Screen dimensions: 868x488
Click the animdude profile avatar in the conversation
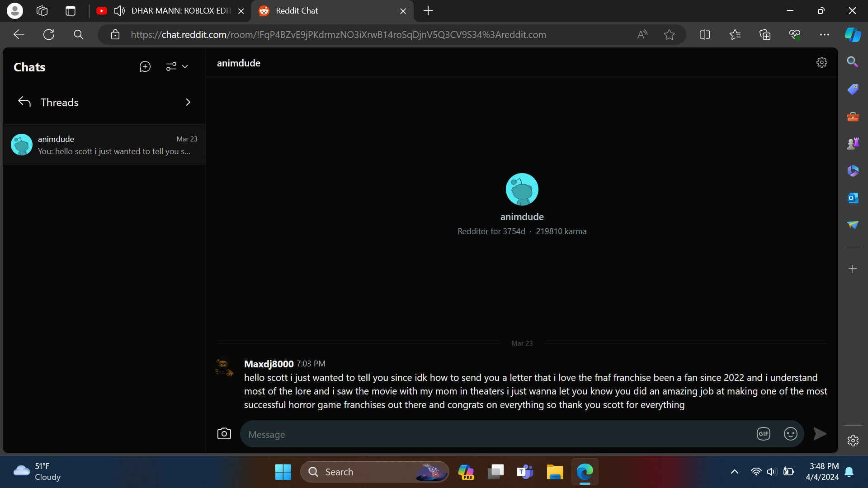522,189
